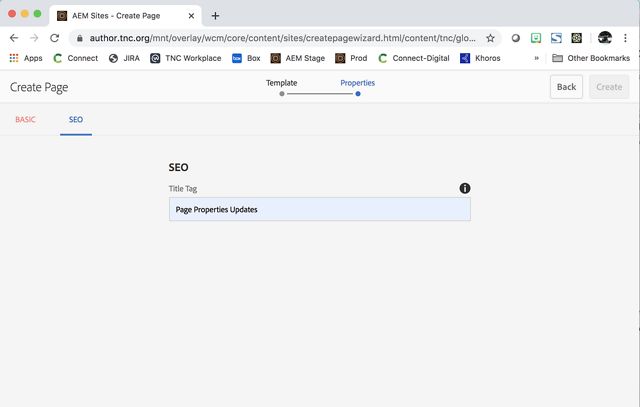This screenshot has height=407, width=640.
Task: Click into the Title Tag text field
Action: (319, 209)
